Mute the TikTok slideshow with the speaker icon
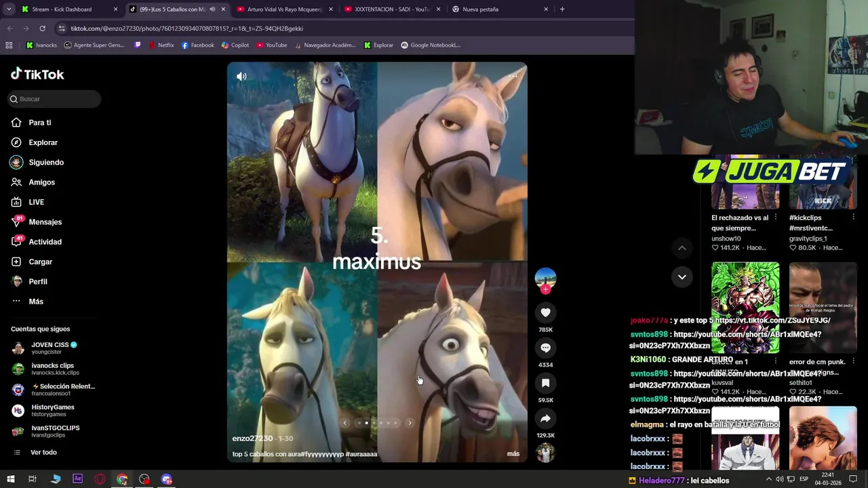Image resolution: width=868 pixels, height=488 pixels. (241, 77)
